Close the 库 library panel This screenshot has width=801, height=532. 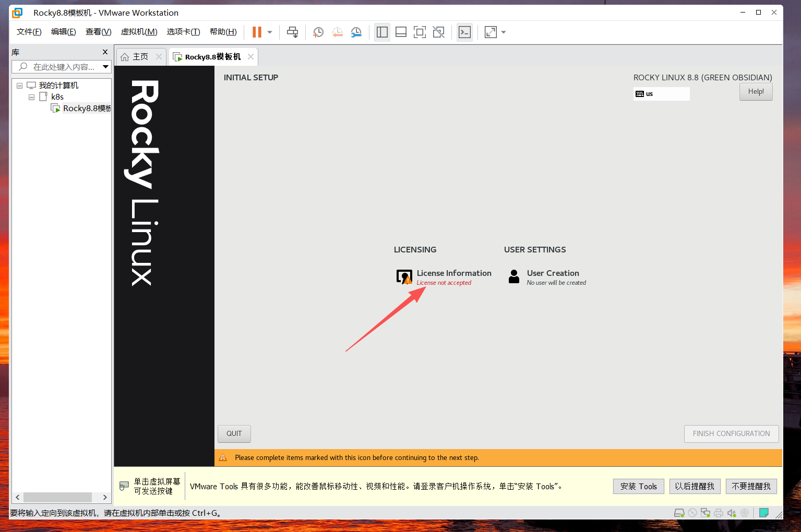tap(105, 52)
